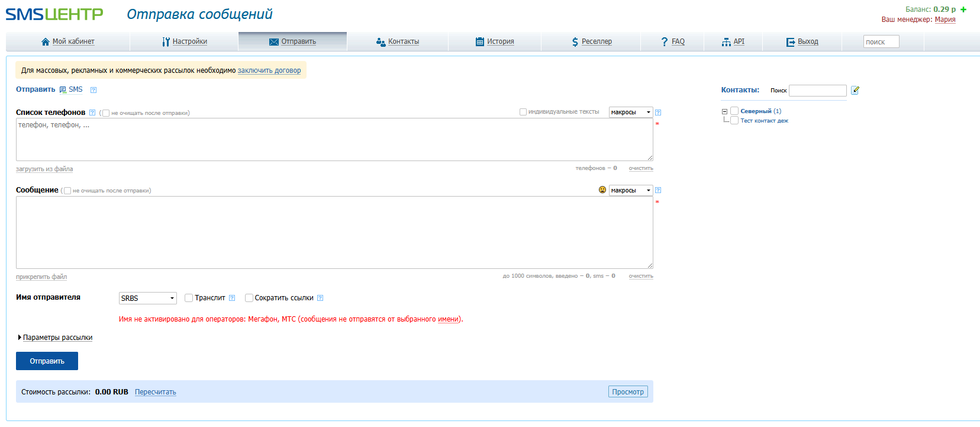Click help icon next to Список телефонов
The height and width of the screenshot is (427, 980).
(92, 113)
